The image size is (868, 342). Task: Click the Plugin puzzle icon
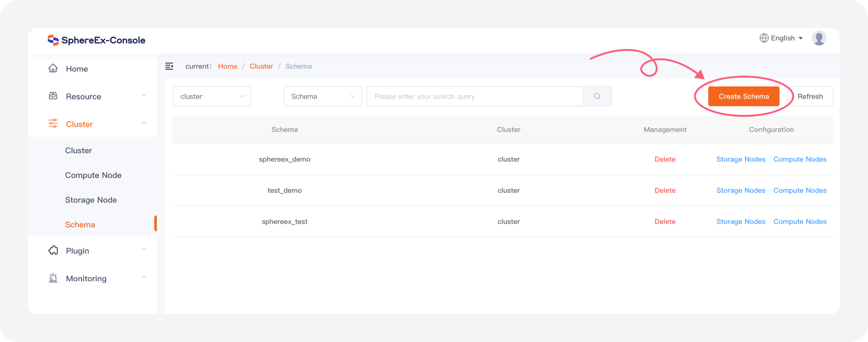[x=53, y=250]
